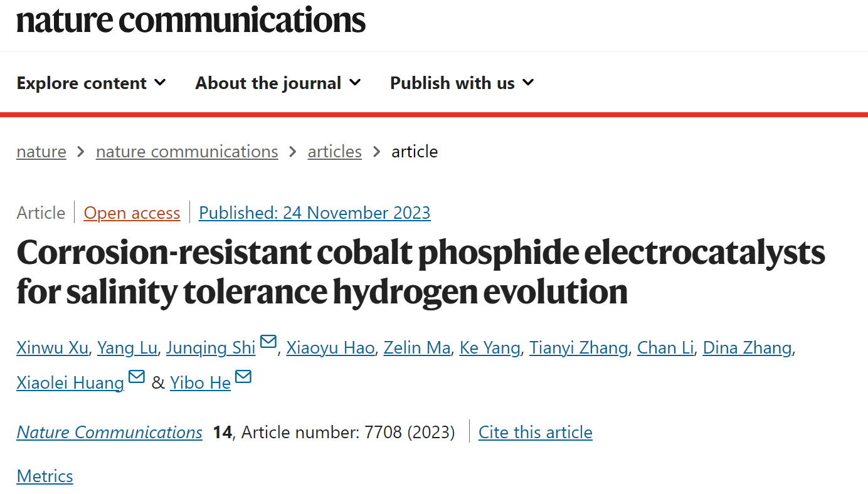Click the envelope icon next to Junqing Shi

(268, 342)
